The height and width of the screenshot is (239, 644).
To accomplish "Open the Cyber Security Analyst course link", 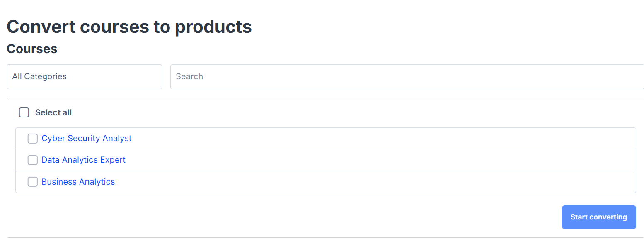I will [x=87, y=139].
